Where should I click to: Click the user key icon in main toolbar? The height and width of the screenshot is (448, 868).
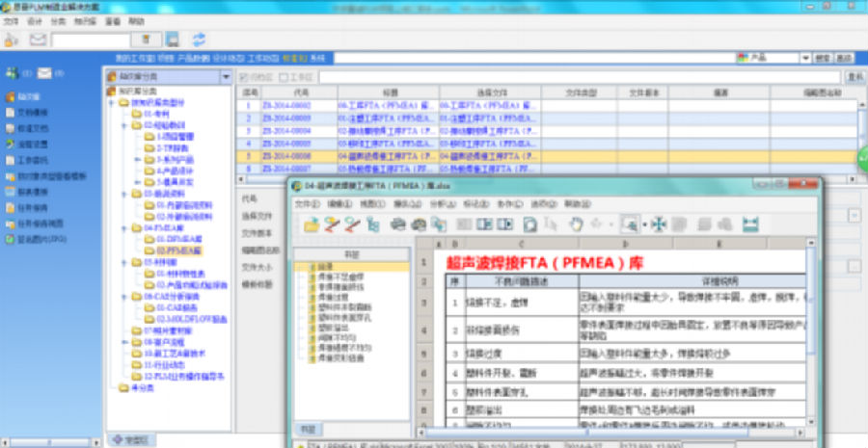(11, 40)
